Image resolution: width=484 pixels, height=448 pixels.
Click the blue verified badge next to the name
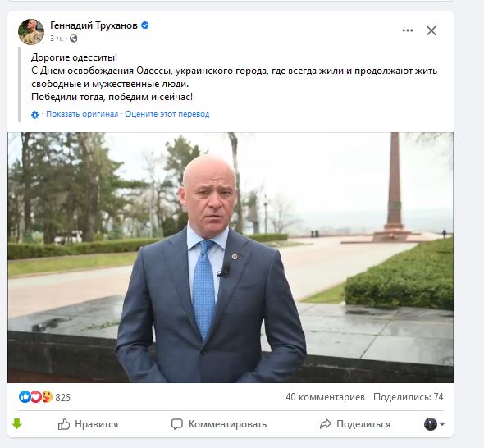144,25
